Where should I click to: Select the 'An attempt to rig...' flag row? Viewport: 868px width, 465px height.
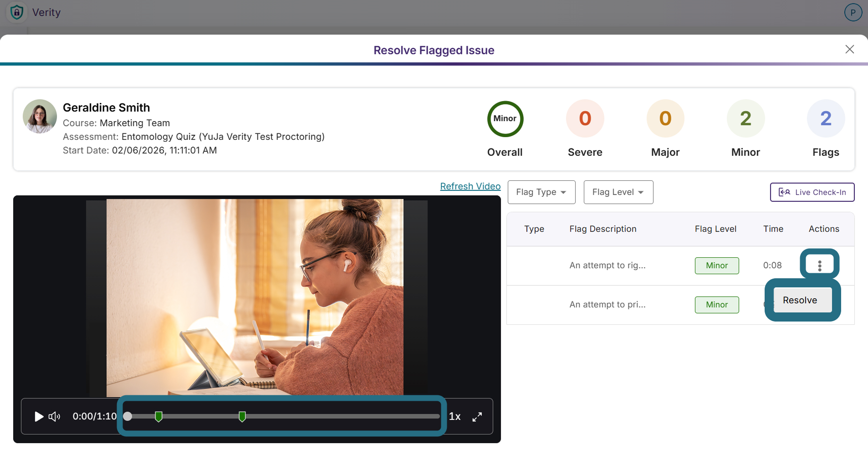[x=680, y=266]
